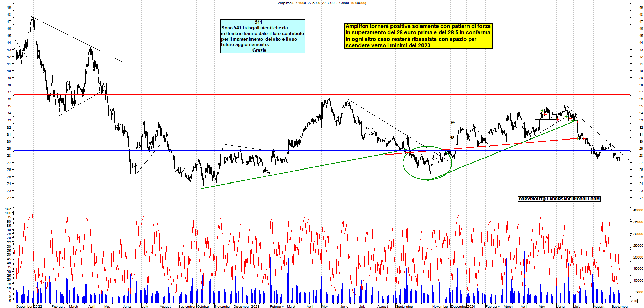Click the "2024" year label on time axis

click(471, 306)
